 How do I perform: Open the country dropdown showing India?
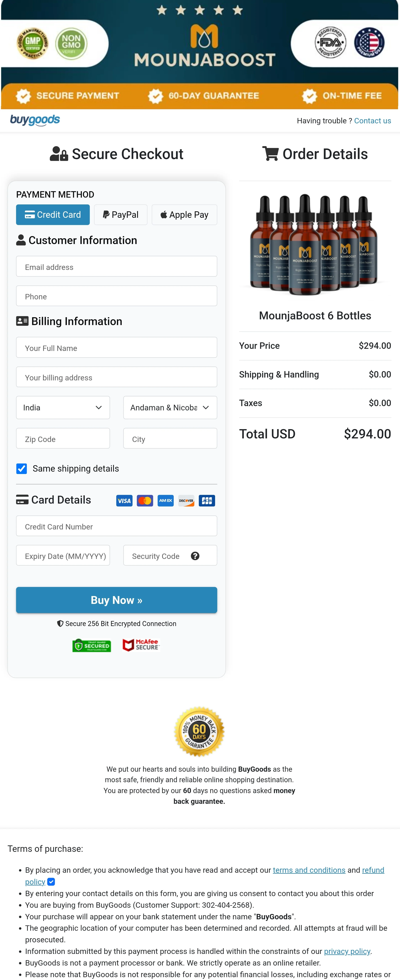pyautogui.click(x=63, y=408)
